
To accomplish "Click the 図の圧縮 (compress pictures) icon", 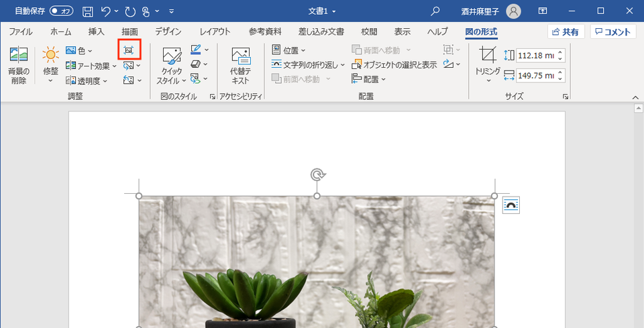I will pos(129,50).
